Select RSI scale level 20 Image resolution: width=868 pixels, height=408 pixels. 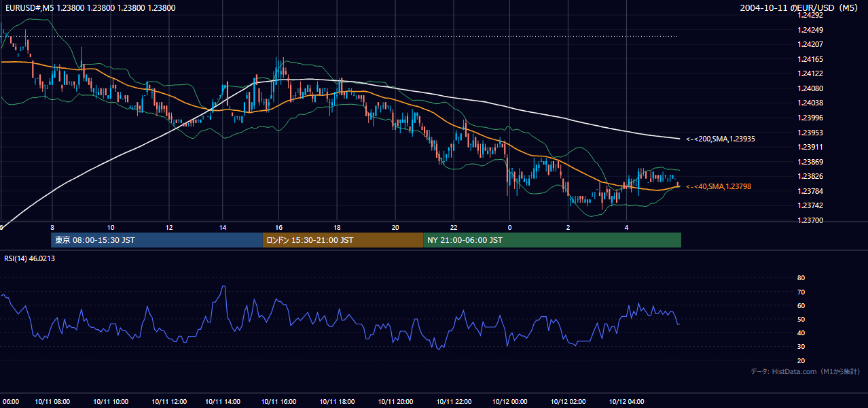[801, 360]
